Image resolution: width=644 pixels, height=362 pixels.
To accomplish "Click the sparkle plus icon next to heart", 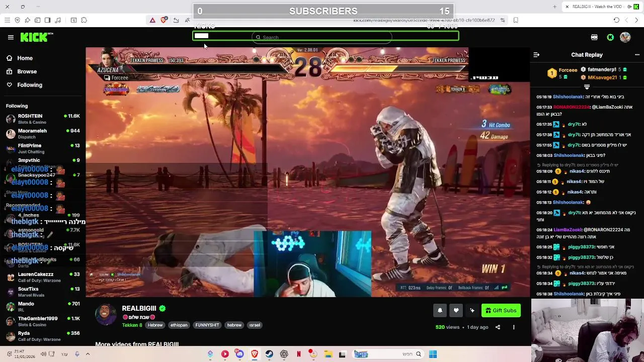I will pos(472,310).
